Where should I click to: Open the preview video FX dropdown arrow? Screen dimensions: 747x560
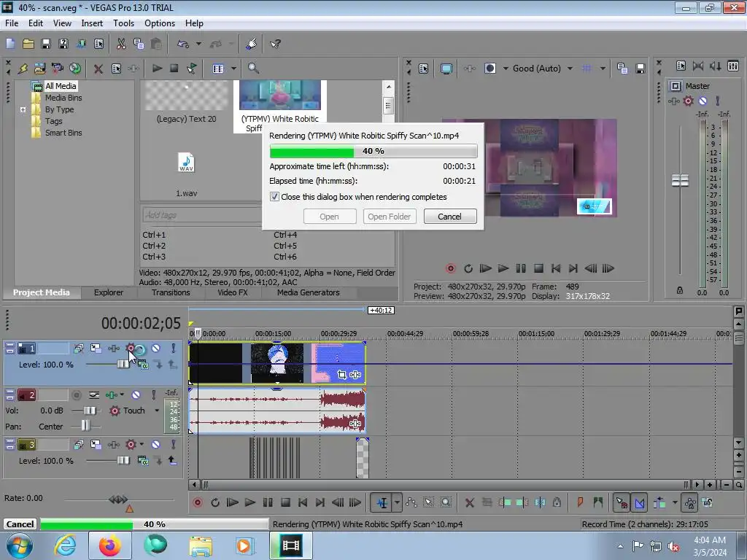coord(506,69)
